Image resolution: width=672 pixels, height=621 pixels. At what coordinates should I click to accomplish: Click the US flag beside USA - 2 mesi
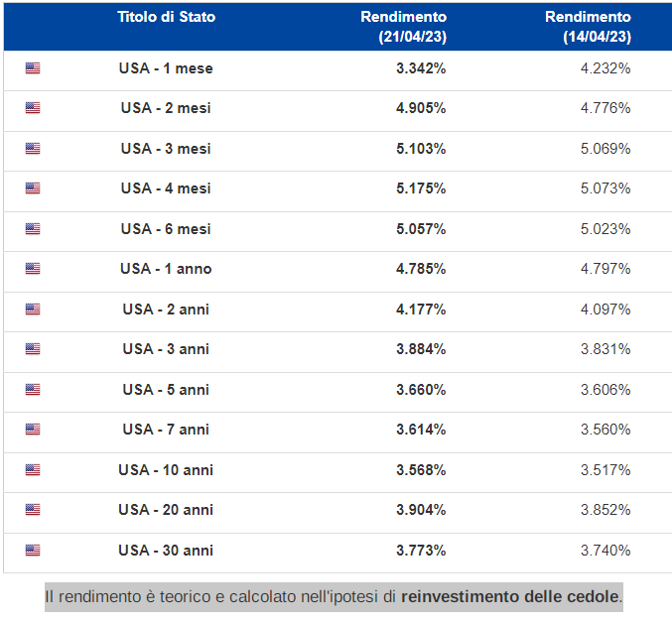pos(33,108)
